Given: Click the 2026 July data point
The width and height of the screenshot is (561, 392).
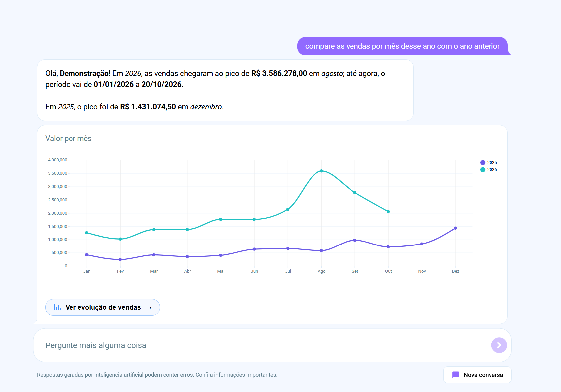Looking at the screenshot, I should [x=288, y=209].
